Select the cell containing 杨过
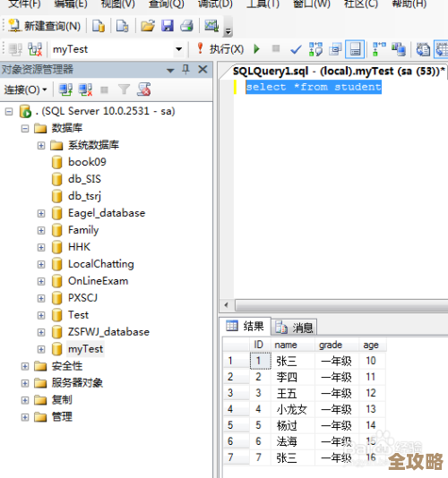448x478 pixels. 293,425
